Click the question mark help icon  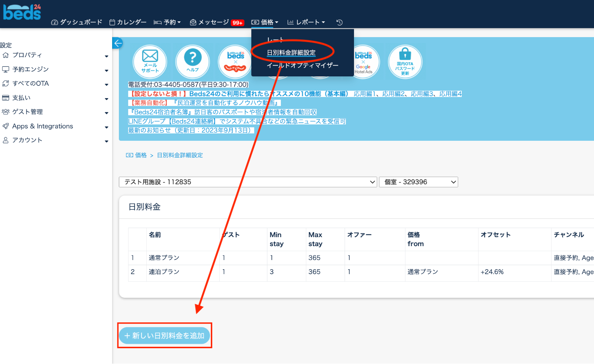pos(193,61)
